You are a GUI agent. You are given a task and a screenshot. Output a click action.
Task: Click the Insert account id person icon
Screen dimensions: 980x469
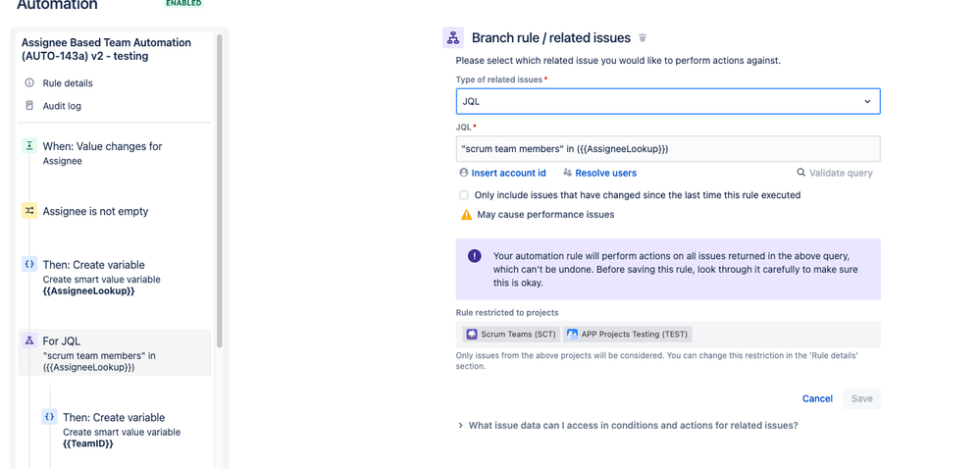click(x=463, y=173)
